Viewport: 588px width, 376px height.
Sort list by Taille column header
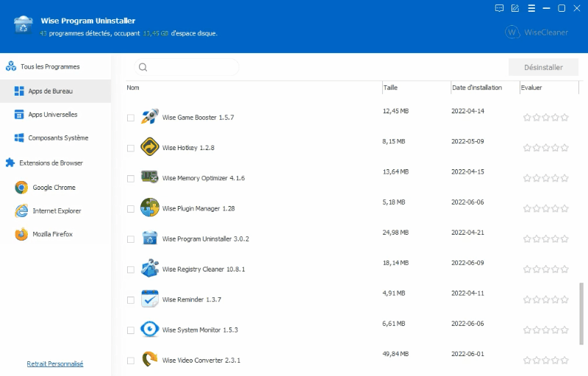tap(417, 88)
